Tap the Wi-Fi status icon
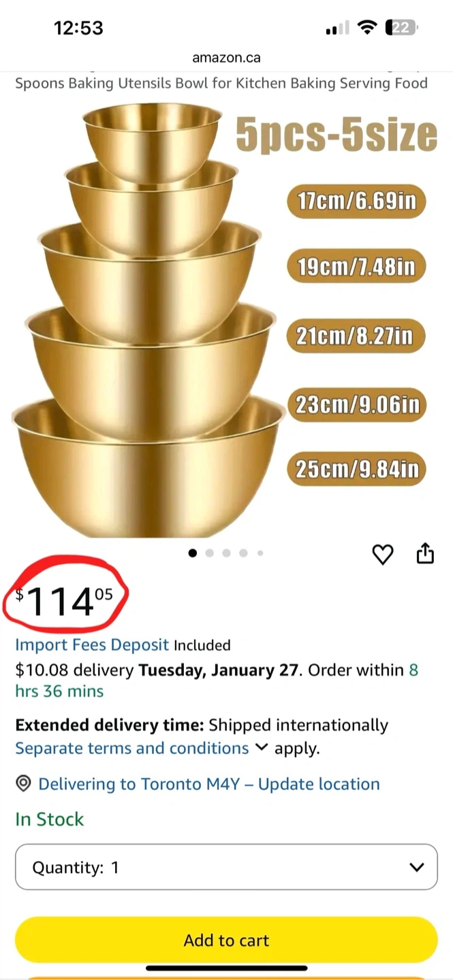 click(x=368, y=28)
